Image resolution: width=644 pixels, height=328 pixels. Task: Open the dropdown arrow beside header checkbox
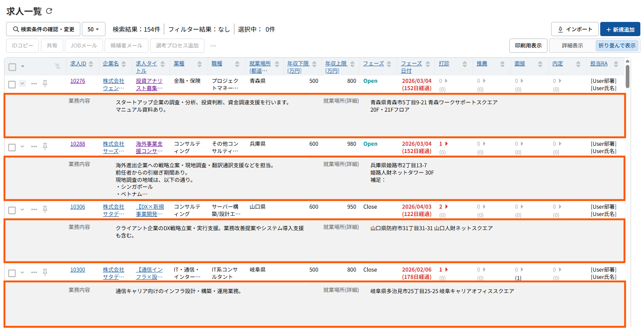23,67
